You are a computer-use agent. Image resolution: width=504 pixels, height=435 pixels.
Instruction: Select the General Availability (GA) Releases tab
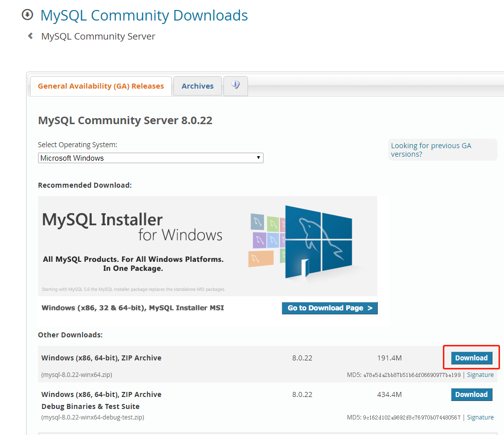coord(100,86)
